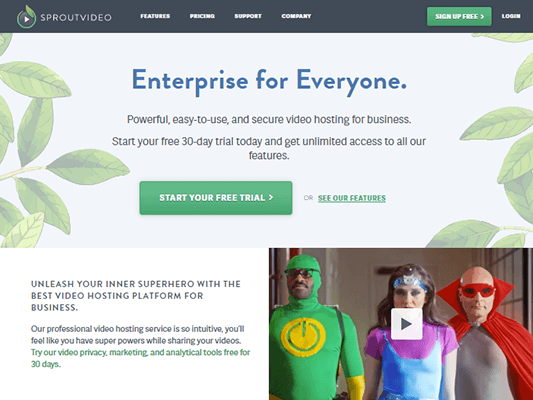
Task: Click the 'Start your free 30-day trial' paragraph
Action: (269, 148)
